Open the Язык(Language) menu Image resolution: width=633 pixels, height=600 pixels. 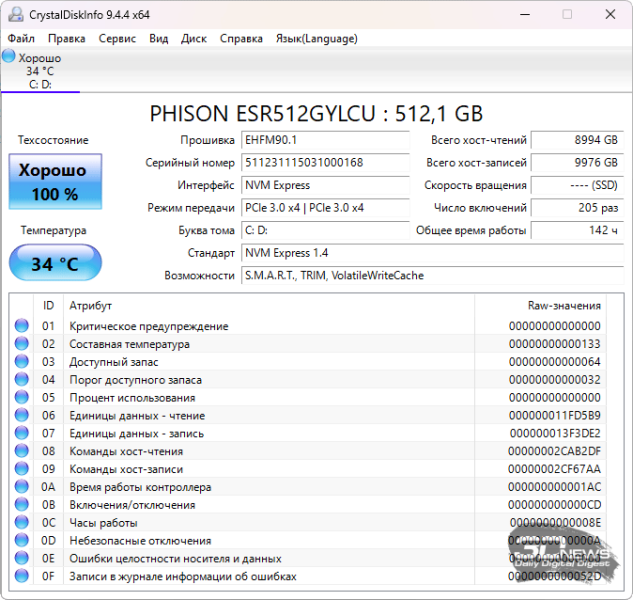tap(316, 39)
